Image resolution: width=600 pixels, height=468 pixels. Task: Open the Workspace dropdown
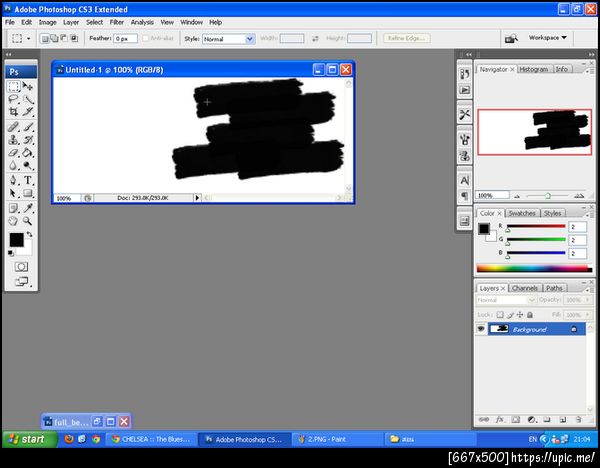[548, 38]
